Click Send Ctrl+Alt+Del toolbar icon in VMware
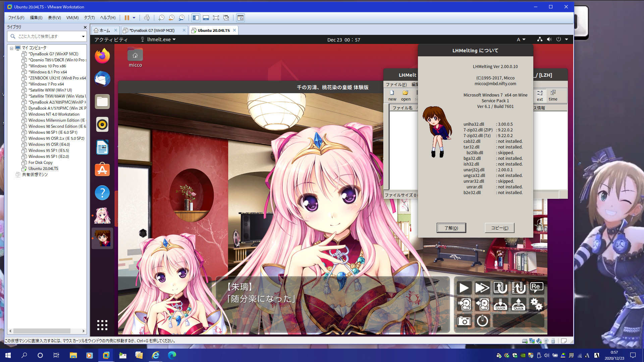Image resolution: width=644 pixels, height=362 pixels. (x=147, y=18)
